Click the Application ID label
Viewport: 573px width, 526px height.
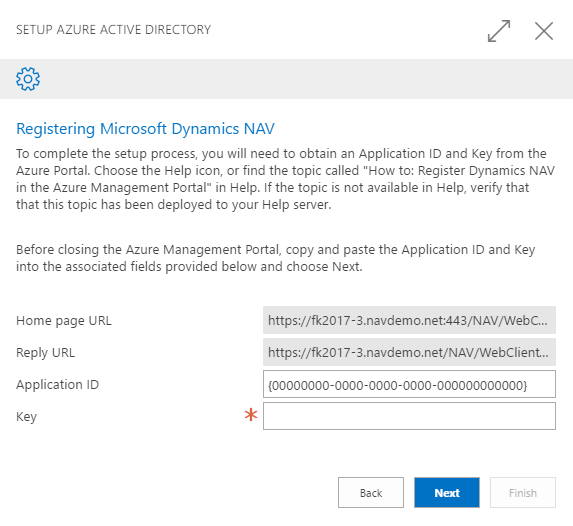coord(57,385)
